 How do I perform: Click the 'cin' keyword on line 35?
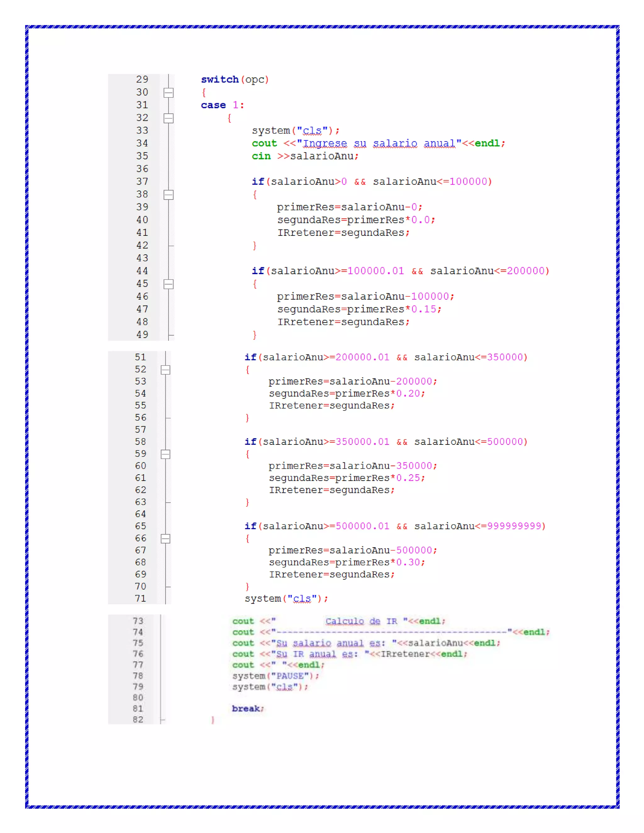click(261, 156)
